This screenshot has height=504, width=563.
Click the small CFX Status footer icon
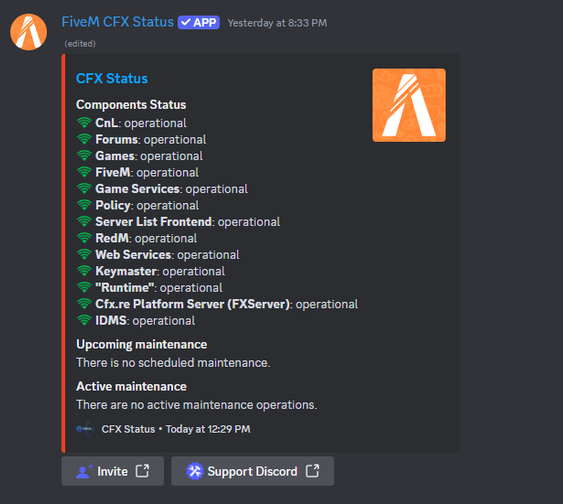click(x=85, y=429)
